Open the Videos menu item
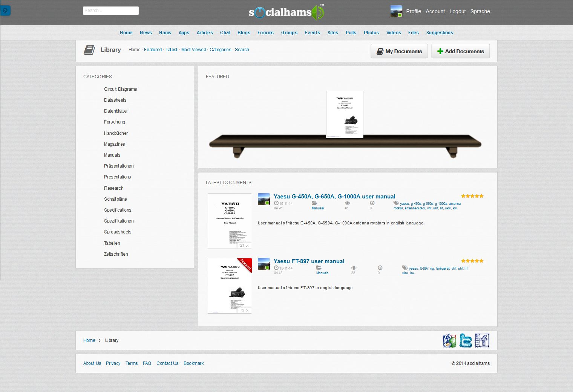 (394, 33)
